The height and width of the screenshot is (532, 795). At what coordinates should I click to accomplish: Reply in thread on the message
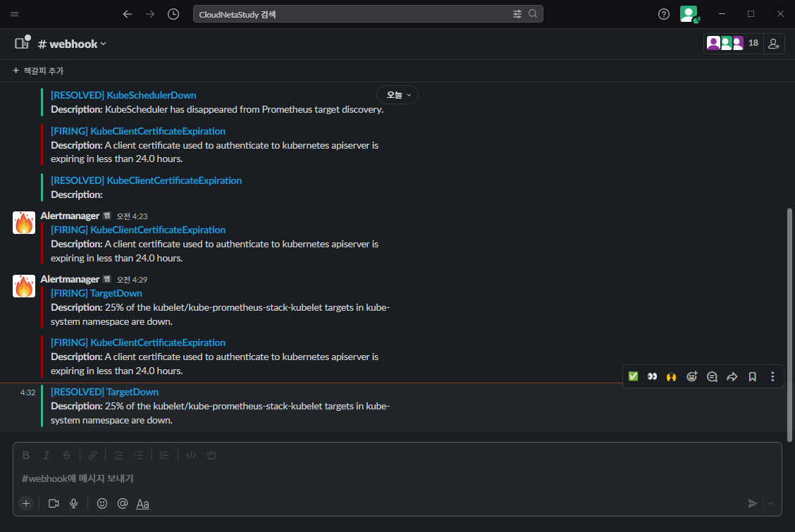[x=712, y=377]
